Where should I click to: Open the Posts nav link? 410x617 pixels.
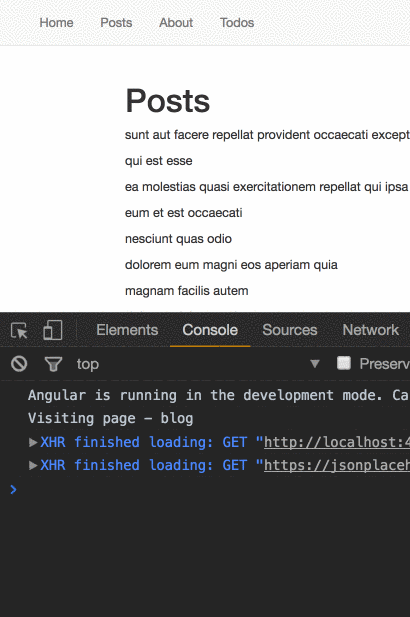pos(116,23)
